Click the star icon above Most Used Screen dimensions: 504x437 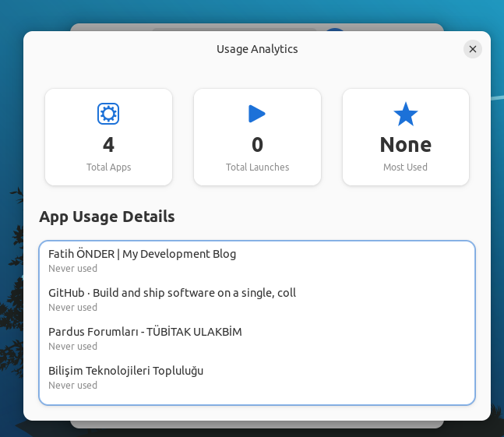pyautogui.click(x=405, y=114)
